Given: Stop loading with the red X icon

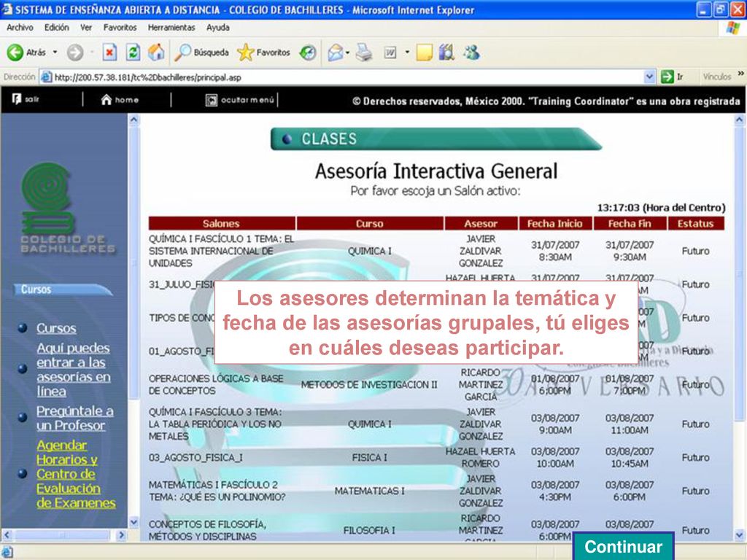Looking at the screenshot, I should [x=109, y=52].
